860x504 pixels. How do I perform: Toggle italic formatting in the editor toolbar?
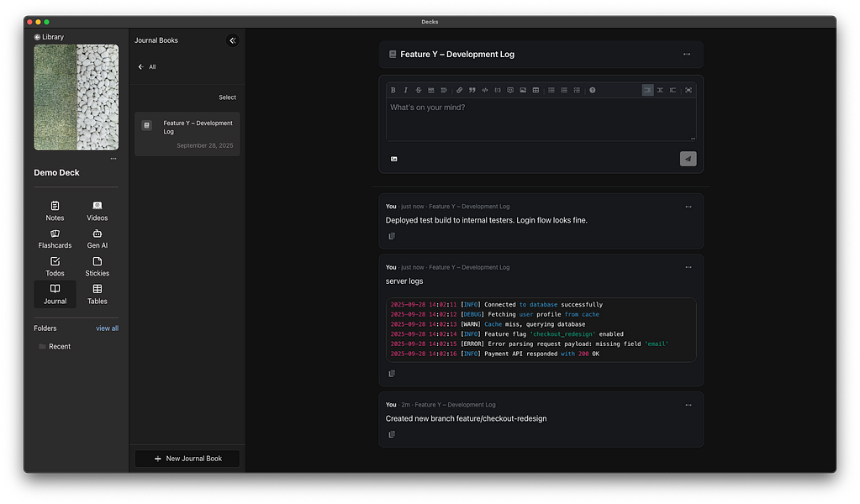click(406, 90)
